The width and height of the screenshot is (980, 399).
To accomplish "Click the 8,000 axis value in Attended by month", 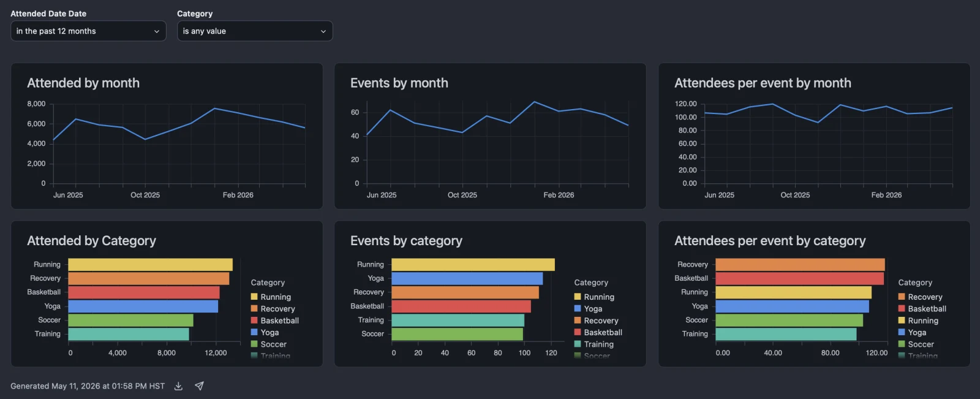I will (36, 104).
